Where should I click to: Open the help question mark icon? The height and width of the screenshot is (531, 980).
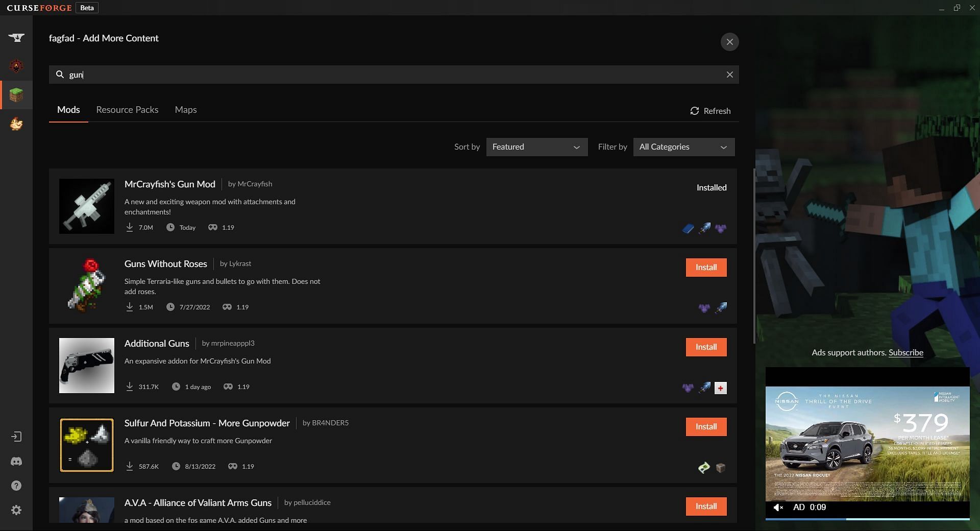click(16, 486)
